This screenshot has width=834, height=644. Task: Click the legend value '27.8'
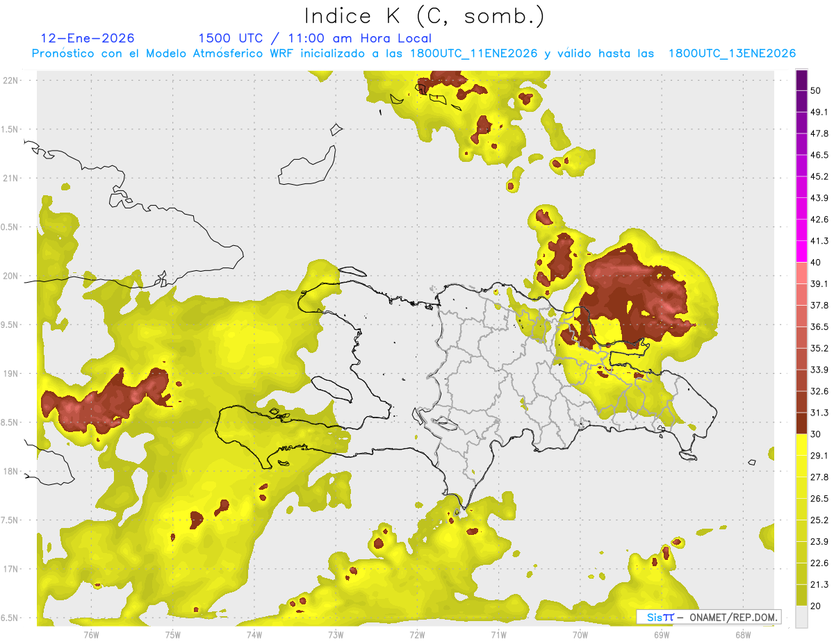[x=819, y=477]
